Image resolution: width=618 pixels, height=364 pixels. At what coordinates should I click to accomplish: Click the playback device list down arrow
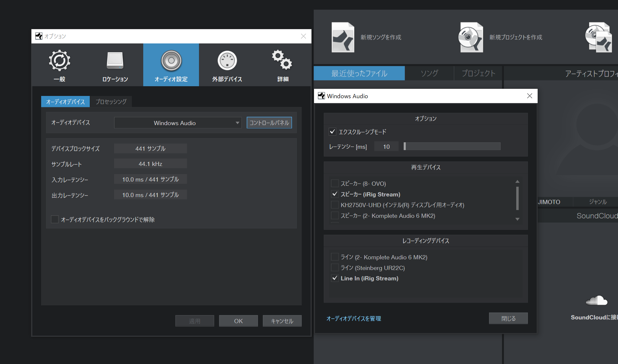517,219
